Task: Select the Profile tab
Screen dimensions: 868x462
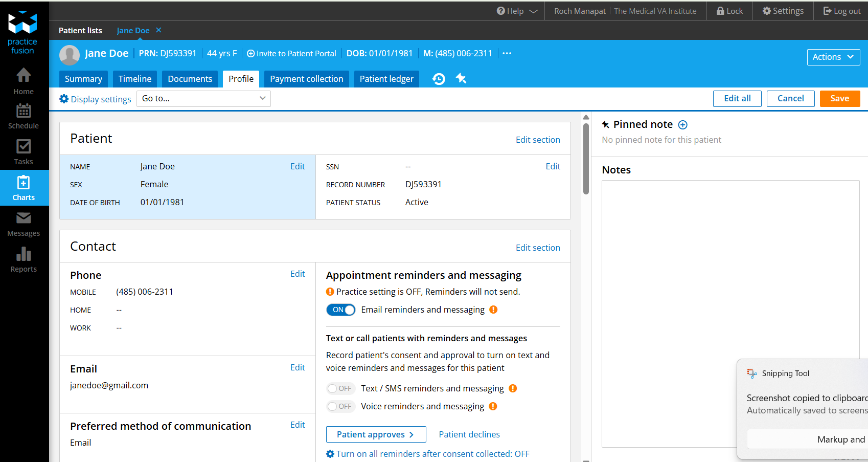Action: (241, 79)
